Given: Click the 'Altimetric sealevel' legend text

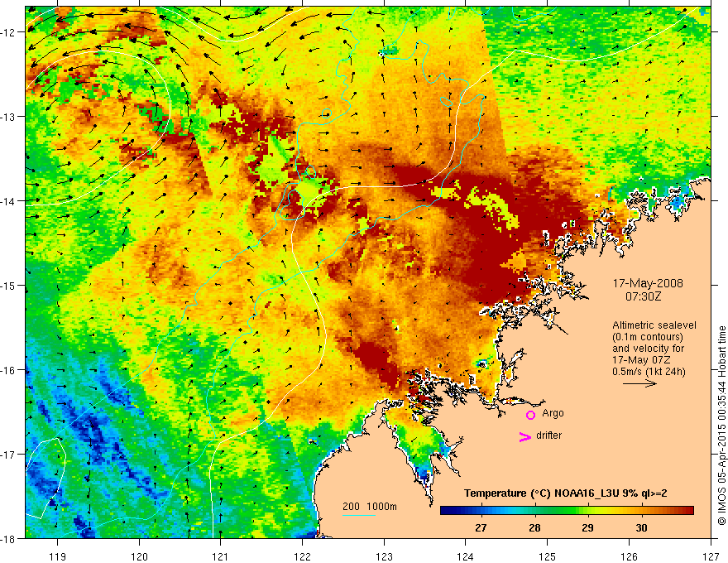Looking at the screenshot, I should pyautogui.click(x=654, y=325).
